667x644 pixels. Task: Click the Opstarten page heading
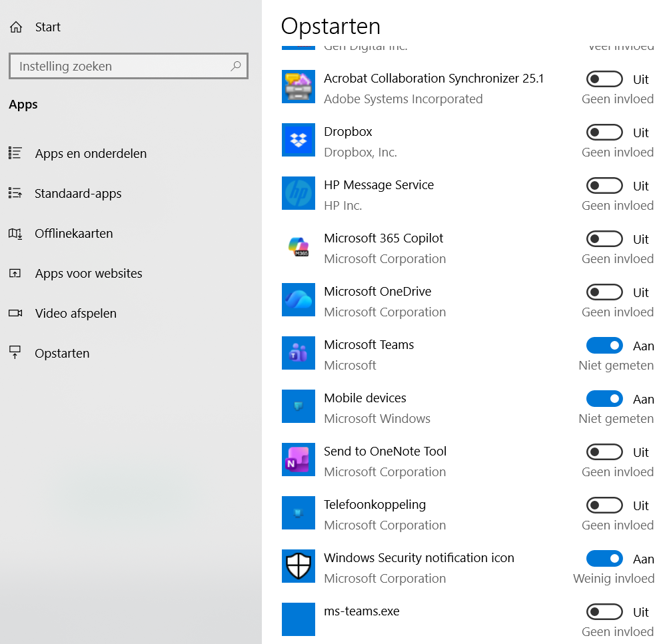[x=331, y=27]
